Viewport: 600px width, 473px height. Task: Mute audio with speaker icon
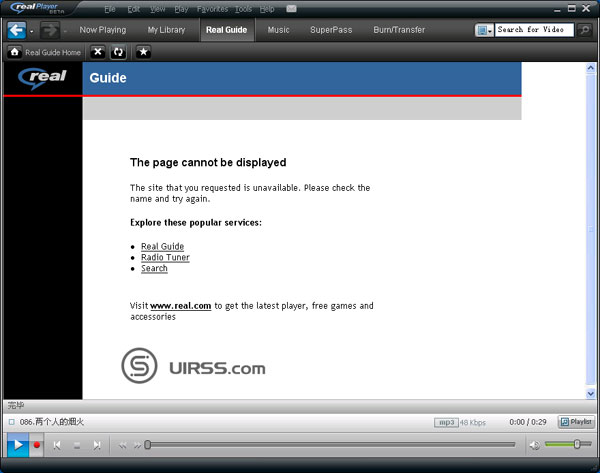pos(535,445)
